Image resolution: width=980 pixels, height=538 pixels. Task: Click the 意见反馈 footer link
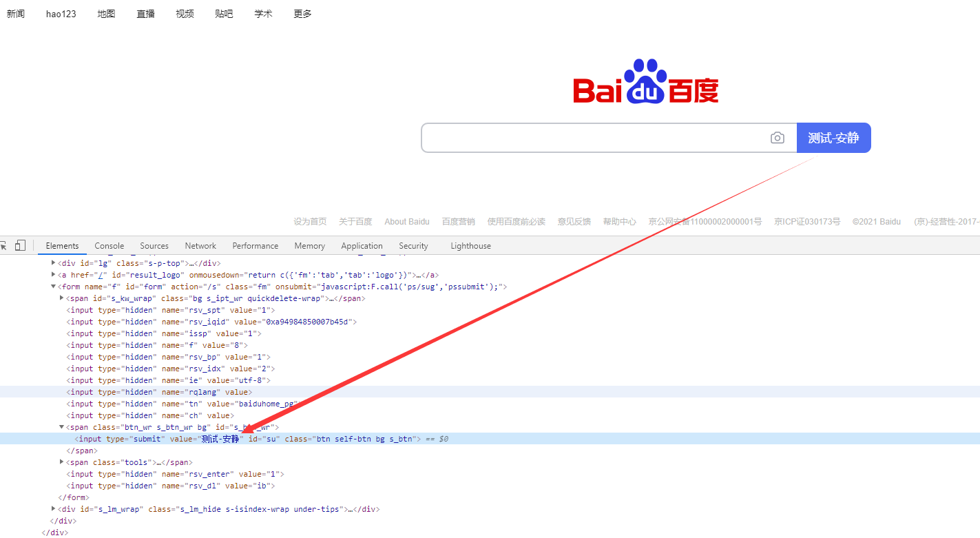tap(574, 222)
